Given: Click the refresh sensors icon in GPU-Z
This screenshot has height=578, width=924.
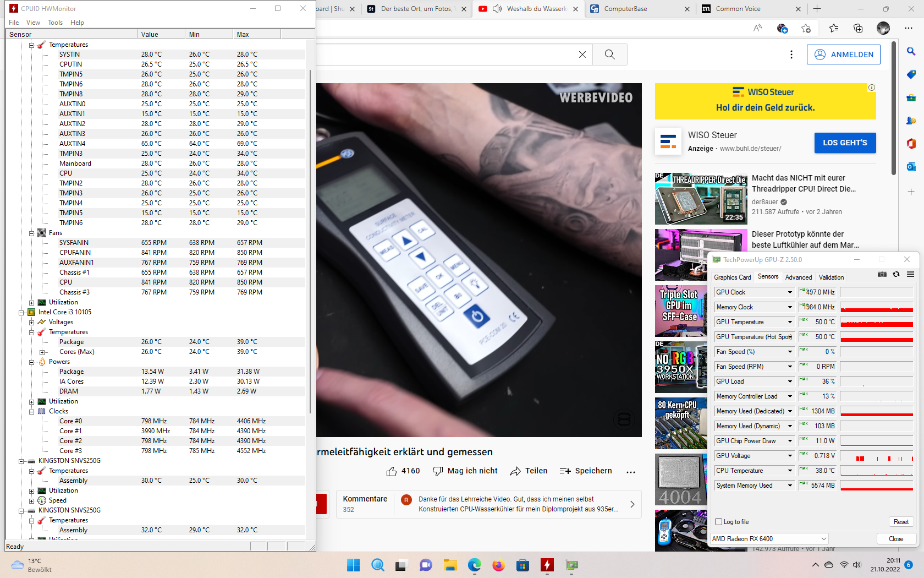Looking at the screenshot, I should tap(896, 274).
